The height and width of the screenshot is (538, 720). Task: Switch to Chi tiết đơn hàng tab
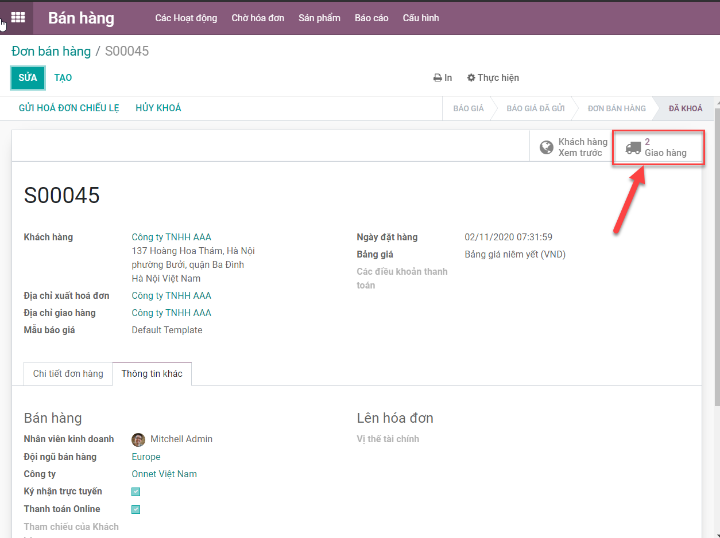pyautogui.click(x=68, y=374)
